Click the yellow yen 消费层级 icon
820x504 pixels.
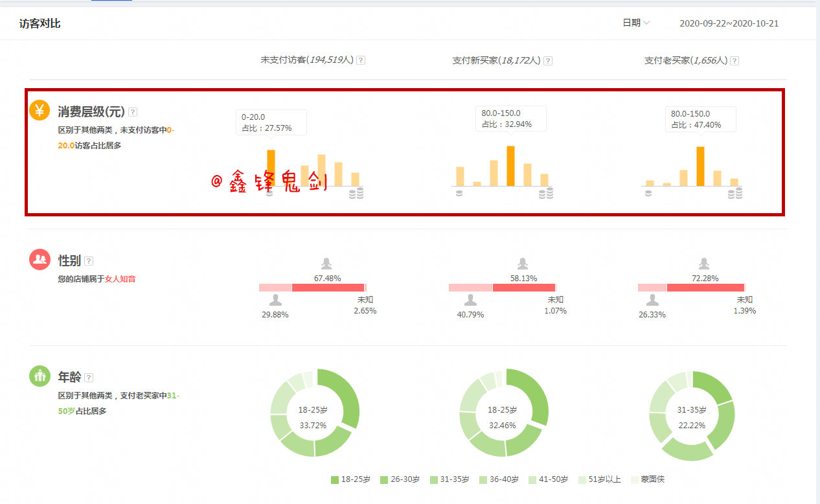[x=40, y=110]
